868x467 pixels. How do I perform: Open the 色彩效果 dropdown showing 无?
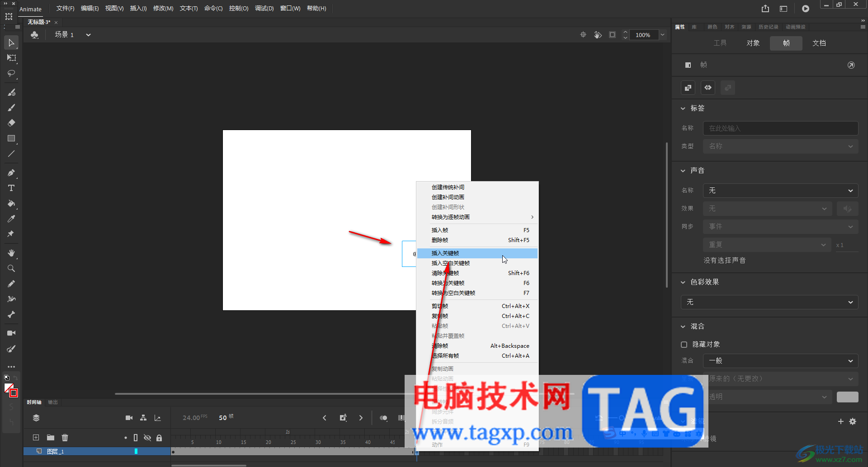769,302
